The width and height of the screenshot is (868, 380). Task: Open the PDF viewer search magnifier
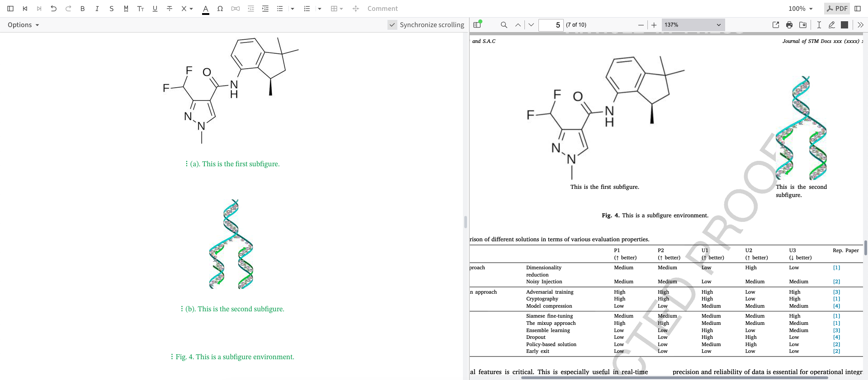tap(504, 25)
